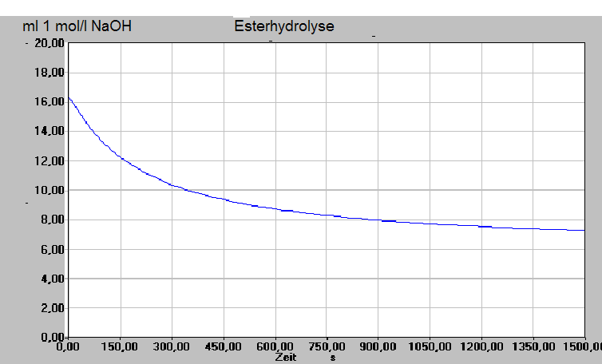The height and width of the screenshot is (364, 602).
Task: Select the y-axis value 2,00
Action: tap(53, 308)
